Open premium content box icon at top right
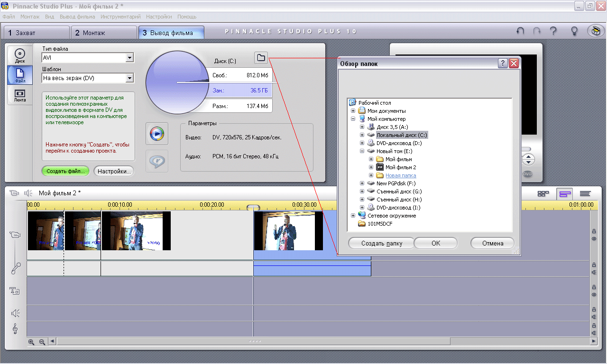607x364 pixels. tap(595, 31)
